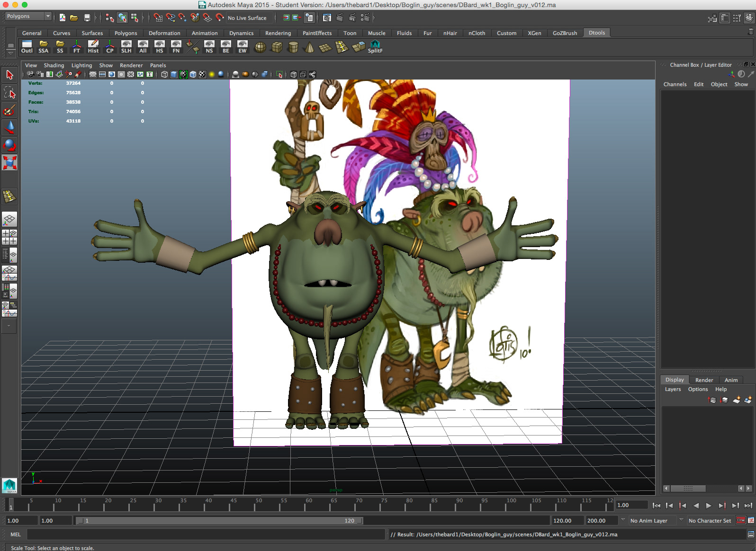Toggle Auto Keyframe red key button

(x=741, y=520)
